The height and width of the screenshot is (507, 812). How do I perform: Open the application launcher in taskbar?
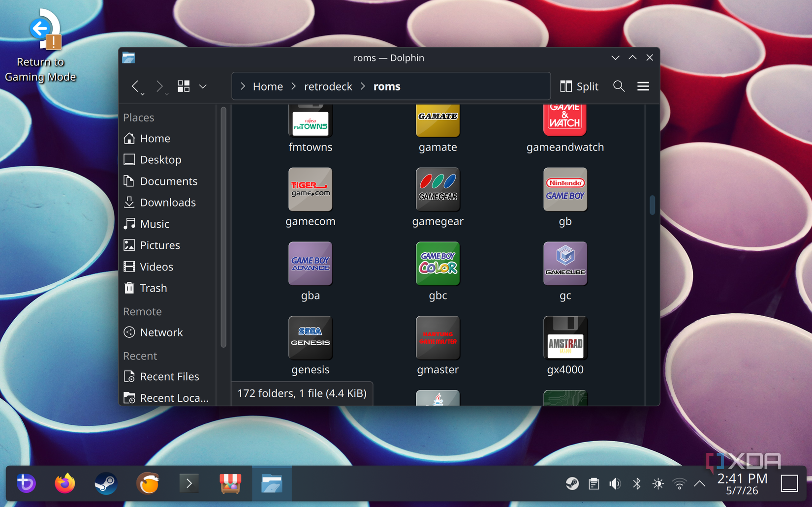pos(26,483)
